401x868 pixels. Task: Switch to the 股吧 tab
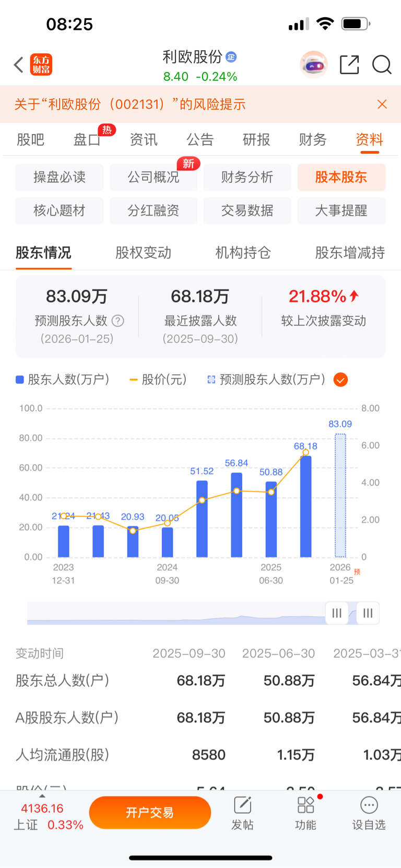[x=30, y=139]
